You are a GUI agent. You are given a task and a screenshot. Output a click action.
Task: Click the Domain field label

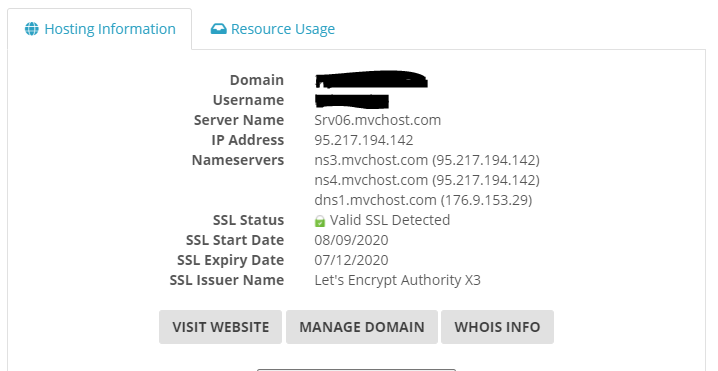pos(257,80)
